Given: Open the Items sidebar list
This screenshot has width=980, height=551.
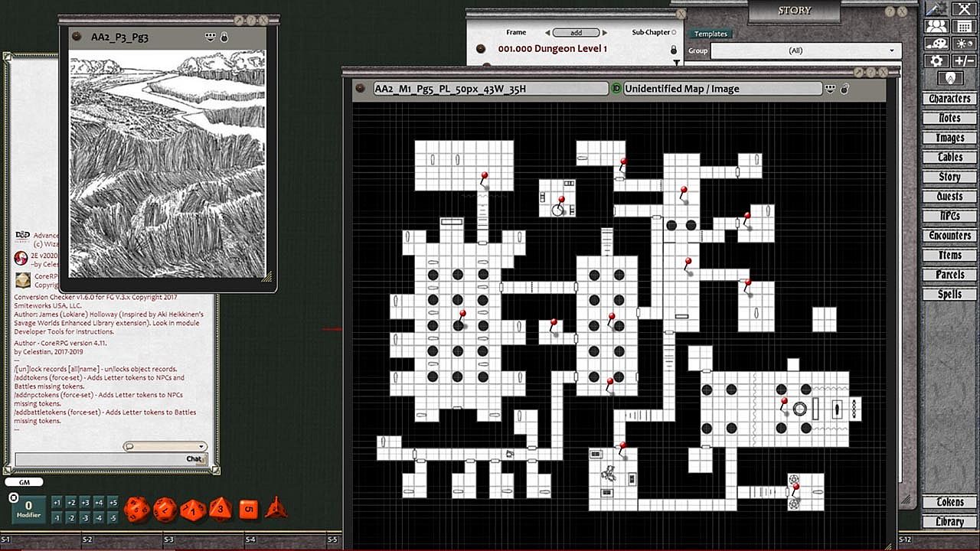Looking at the screenshot, I should click(949, 255).
